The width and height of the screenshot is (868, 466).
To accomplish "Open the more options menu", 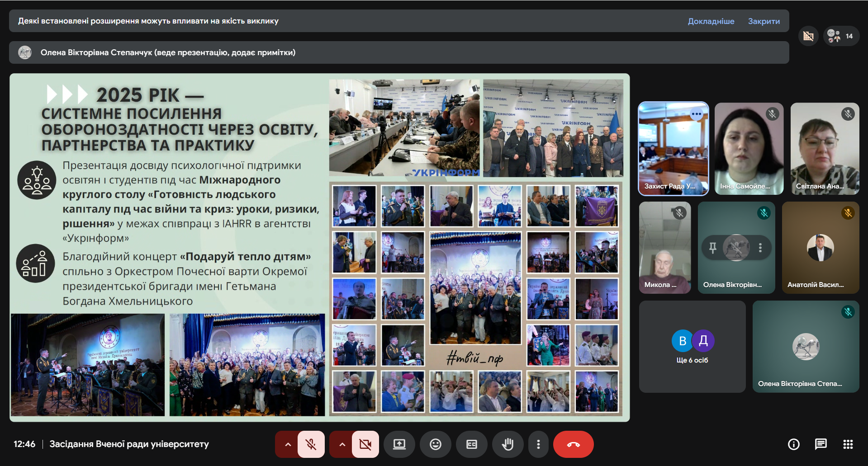I will (x=538, y=444).
